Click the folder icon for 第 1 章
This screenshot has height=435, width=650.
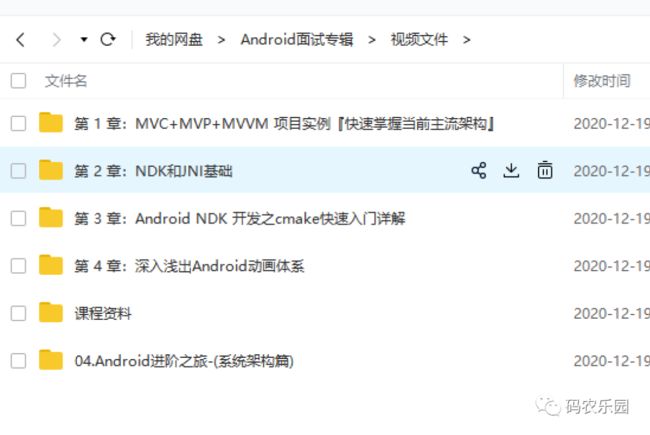(x=51, y=123)
